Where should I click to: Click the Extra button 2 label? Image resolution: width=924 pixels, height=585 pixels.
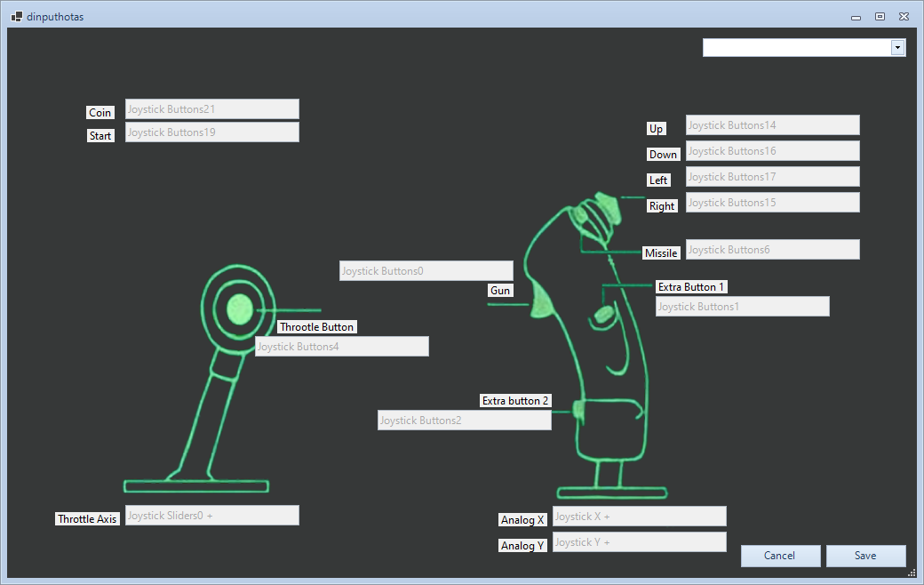click(515, 401)
